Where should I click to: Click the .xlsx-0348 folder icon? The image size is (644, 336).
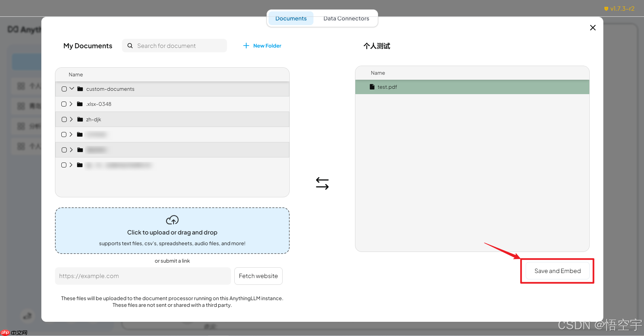(80, 104)
